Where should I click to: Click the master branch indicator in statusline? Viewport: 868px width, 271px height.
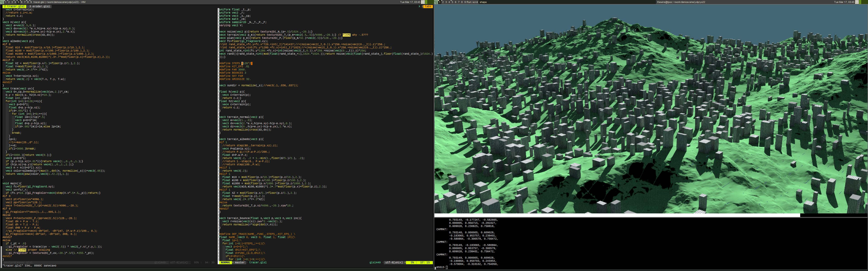pos(240,263)
